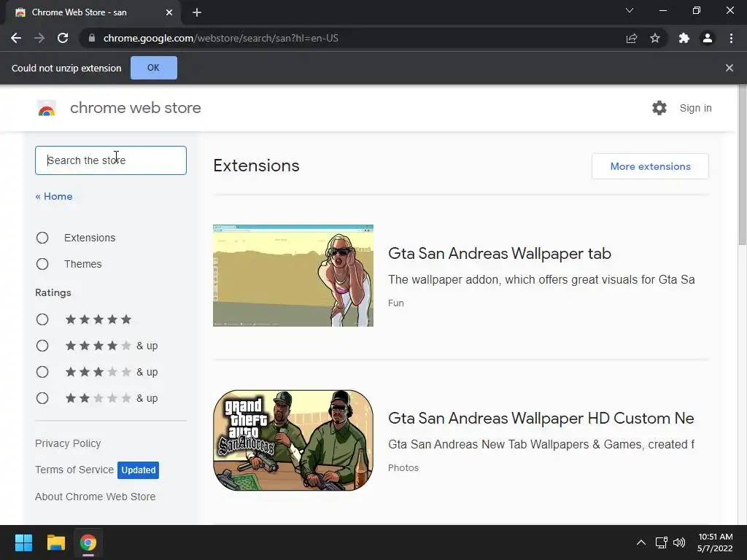The width and height of the screenshot is (747, 560).
Task: Click the More extensions button
Action: [x=650, y=166]
